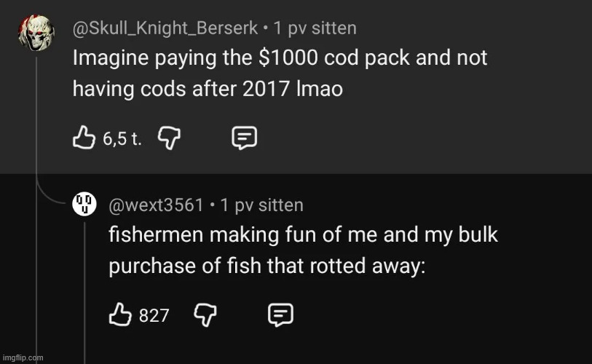
Task: Open reply box for the cod pack comment
Action: tap(242, 138)
